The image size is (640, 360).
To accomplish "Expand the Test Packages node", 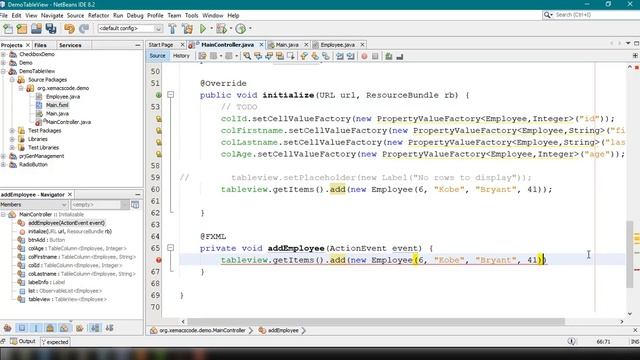I will coord(12,131).
